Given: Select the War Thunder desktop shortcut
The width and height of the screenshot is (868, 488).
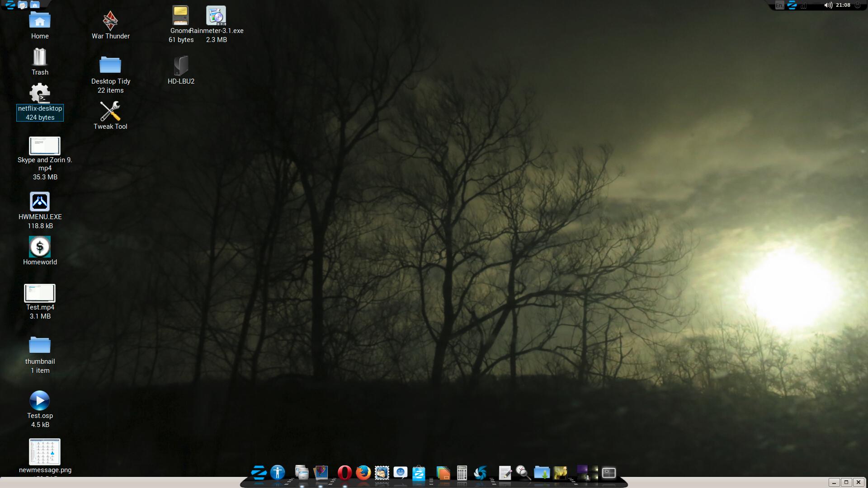Looking at the screenshot, I should coord(110,21).
